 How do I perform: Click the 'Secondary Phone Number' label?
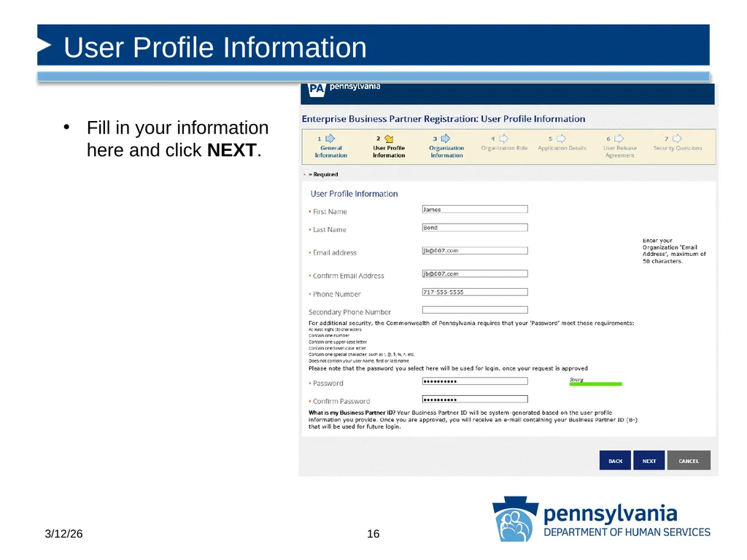pyautogui.click(x=349, y=312)
